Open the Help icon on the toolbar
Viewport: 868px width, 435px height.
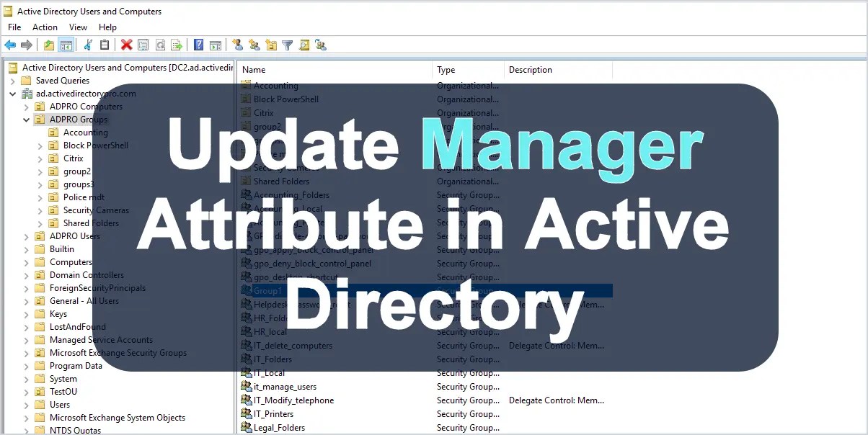point(198,45)
